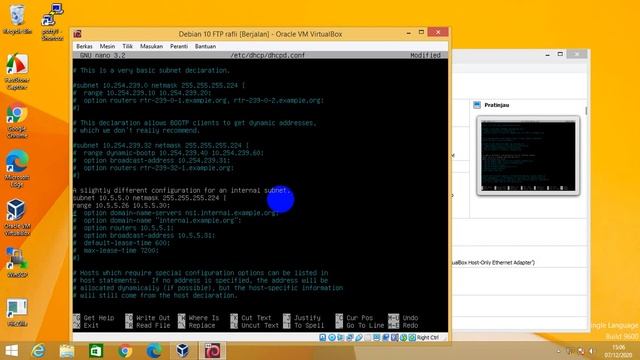Select the WinSCP desktop icon
Image resolution: width=640 pixels, height=360 pixels.
pyautogui.click(x=17, y=263)
